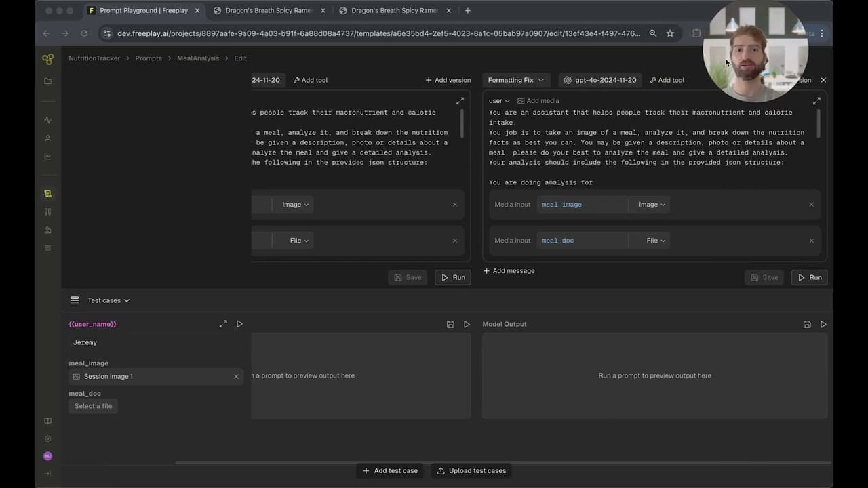868x488 pixels.
Task: Open the gpt-4o-2024-11-20 model selector
Action: pyautogui.click(x=600, y=80)
